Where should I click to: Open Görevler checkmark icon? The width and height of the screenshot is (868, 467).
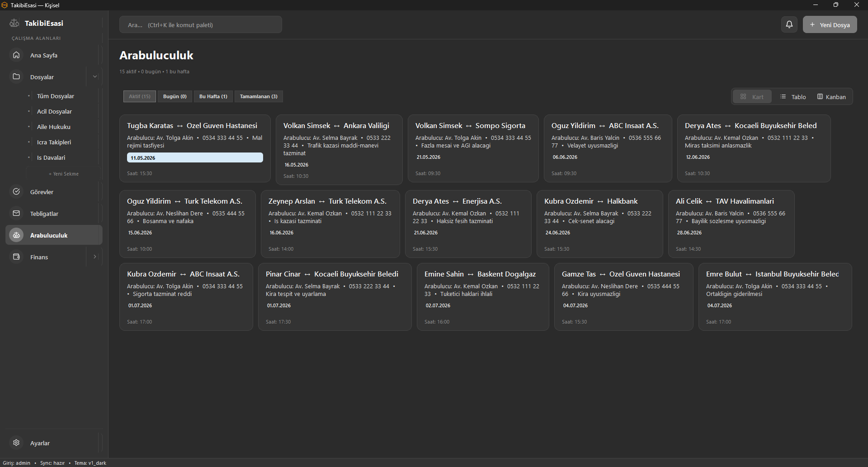(x=16, y=191)
